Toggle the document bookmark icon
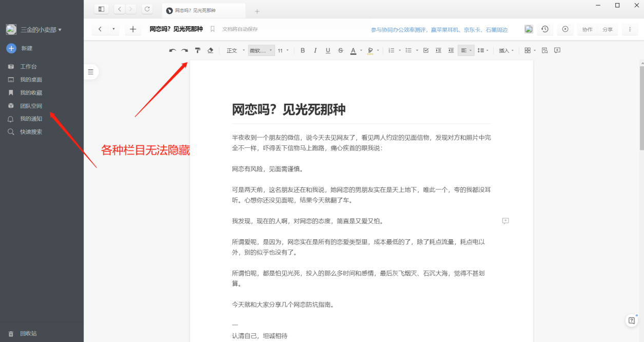The image size is (644, 342). pos(212,29)
